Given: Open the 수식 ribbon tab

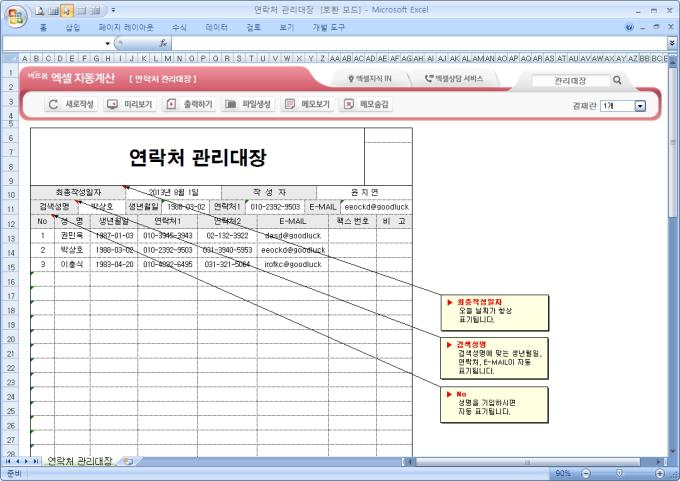Looking at the screenshot, I should pos(179,27).
